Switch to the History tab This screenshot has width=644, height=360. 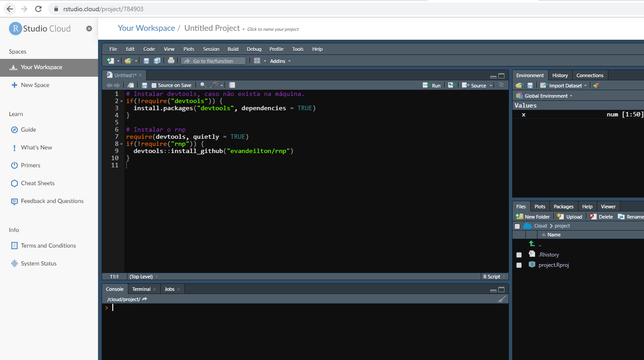point(560,75)
